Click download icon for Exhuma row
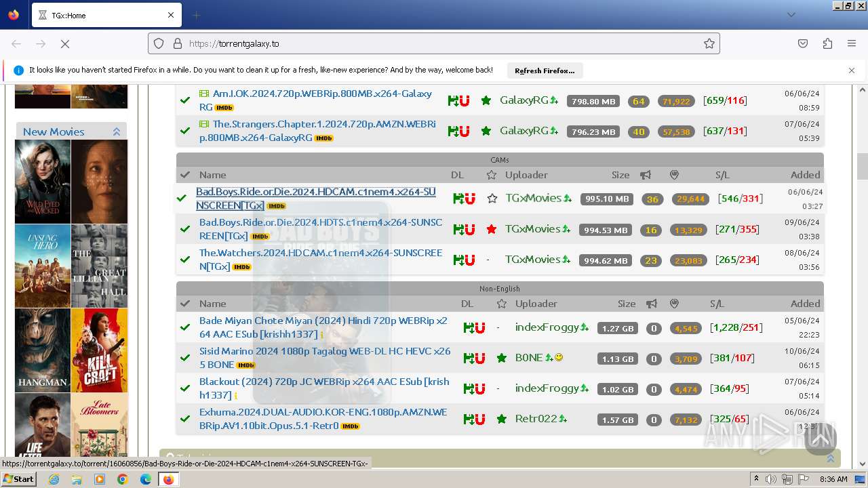The width and height of the screenshot is (868, 488). point(469,419)
